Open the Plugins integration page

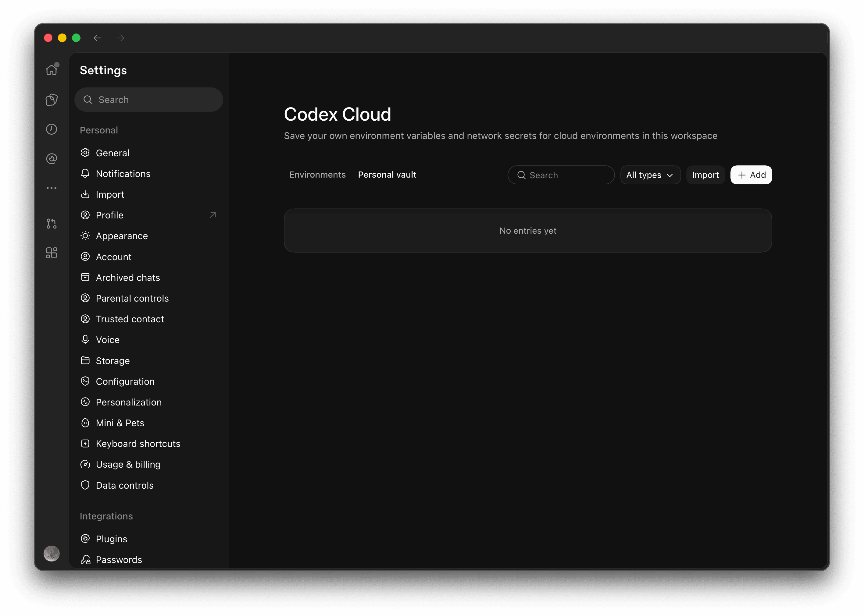148,539
